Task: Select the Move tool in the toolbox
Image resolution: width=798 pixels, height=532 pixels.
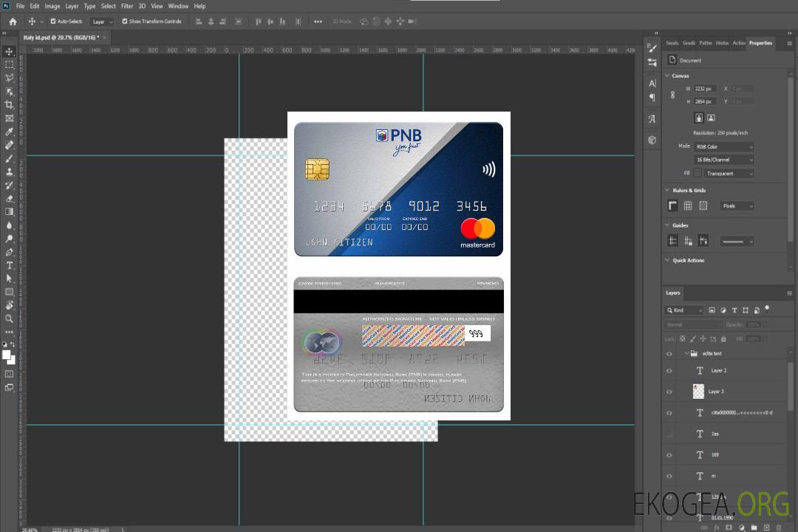Action: pos(9,52)
